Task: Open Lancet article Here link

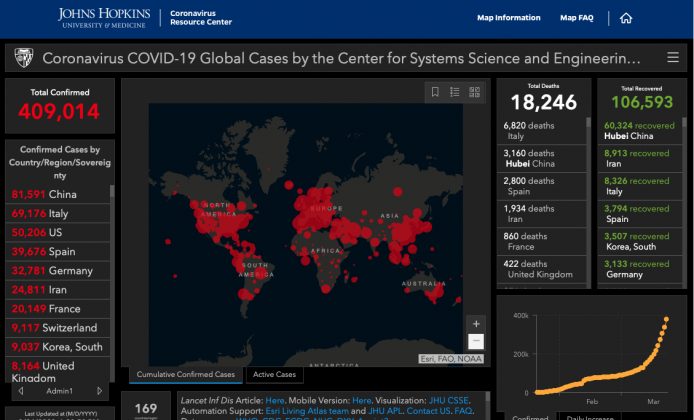Action: pos(275,401)
